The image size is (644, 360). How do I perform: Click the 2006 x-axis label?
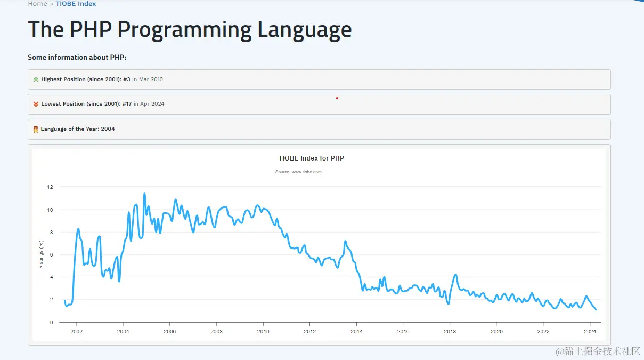[x=169, y=331]
